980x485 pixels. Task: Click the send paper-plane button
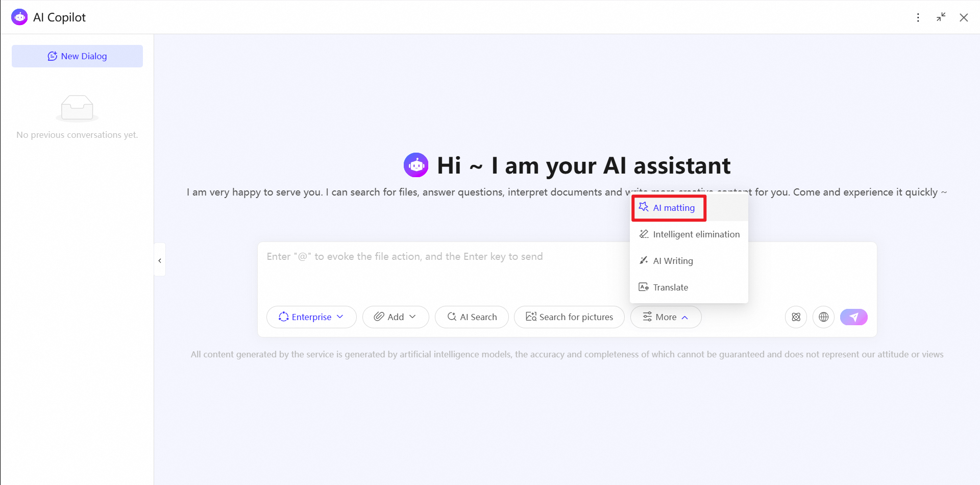pos(853,317)
